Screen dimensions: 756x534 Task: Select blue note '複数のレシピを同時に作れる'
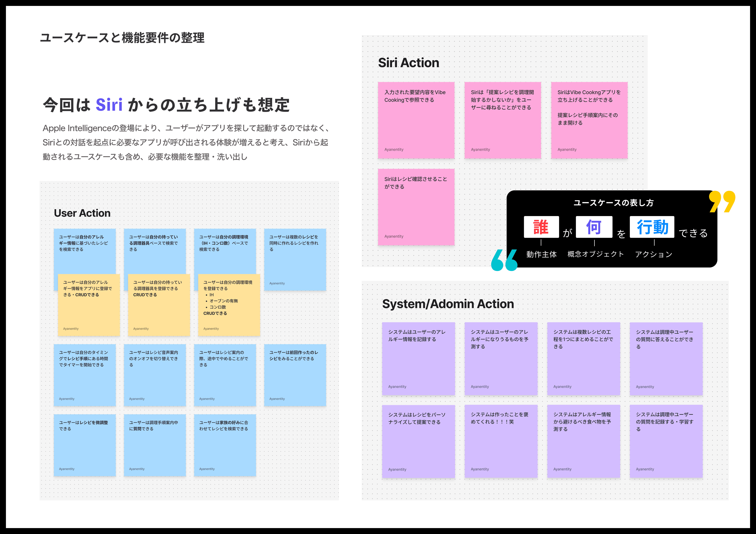tap(295, 260)
